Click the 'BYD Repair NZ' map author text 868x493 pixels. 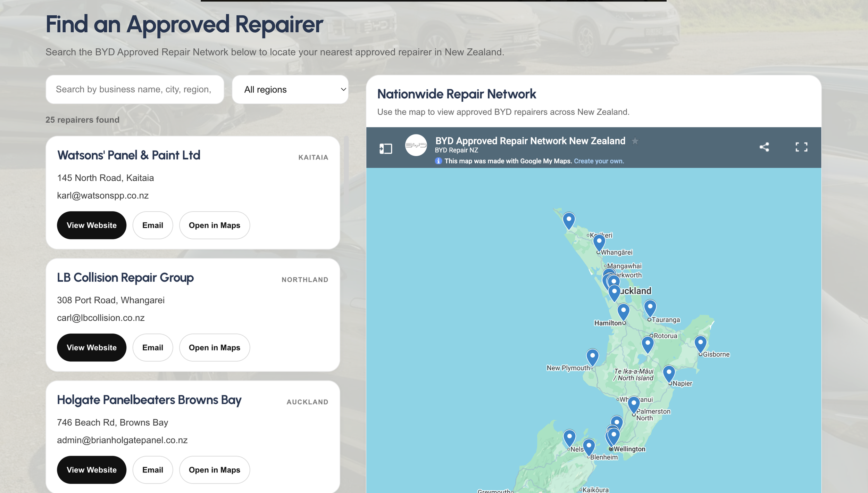(457, 150)
